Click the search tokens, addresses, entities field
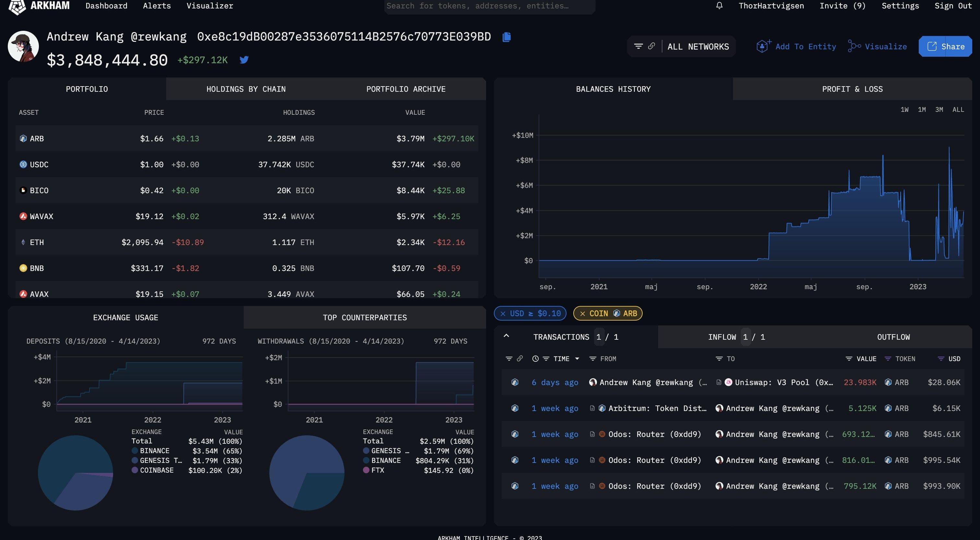This screenshot has height=540, width=980. point(489,6)
